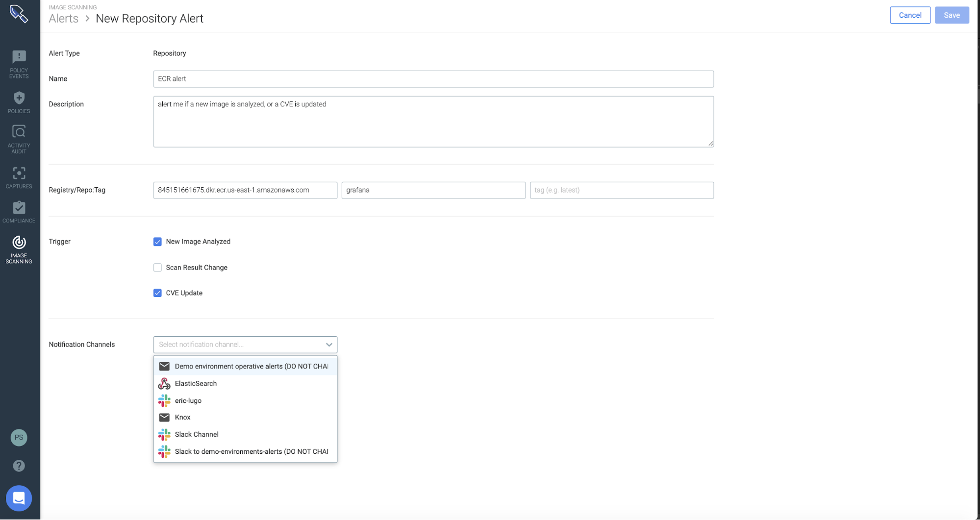Open the notification channel dropdown chevron
The image size is (980, 520).
coord(329,345)
